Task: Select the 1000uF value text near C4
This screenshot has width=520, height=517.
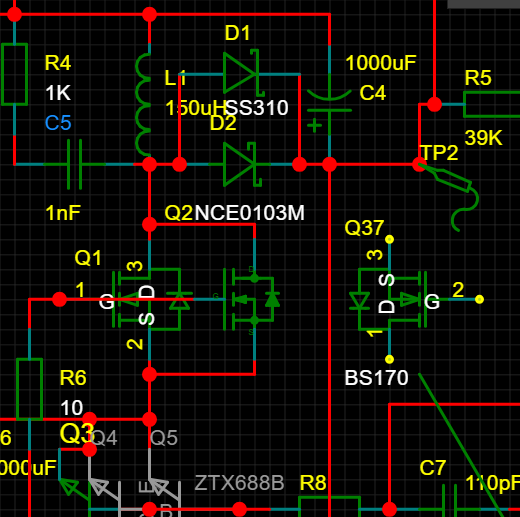Action: [381, 63]
